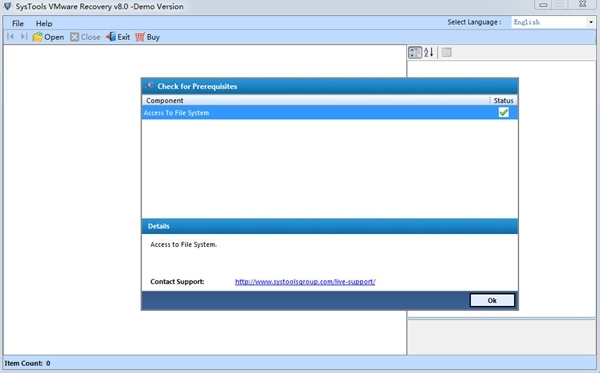
Task: Click the Categorized view icon in properties panel
Action: tap(415, 52)
